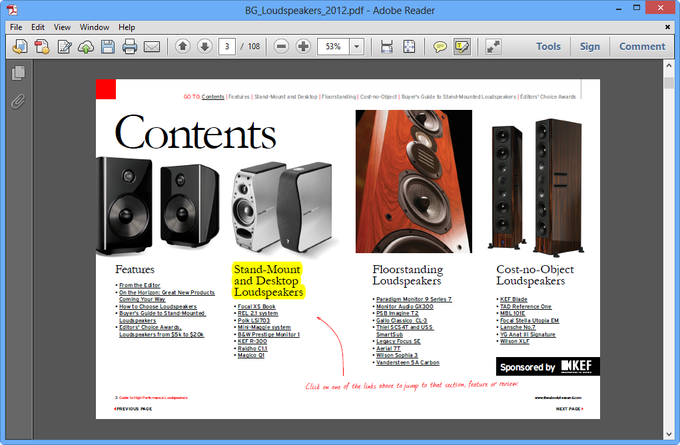Zoom out with the minus button
The height and width of the screenshot is (445, 680).
[281, 46]
